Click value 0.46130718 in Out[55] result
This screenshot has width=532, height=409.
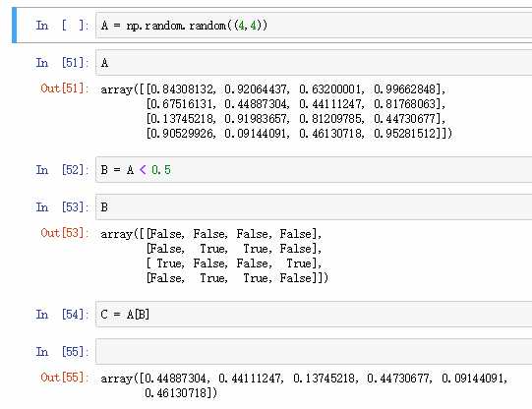pyautogui.click(x=175, y=393)
